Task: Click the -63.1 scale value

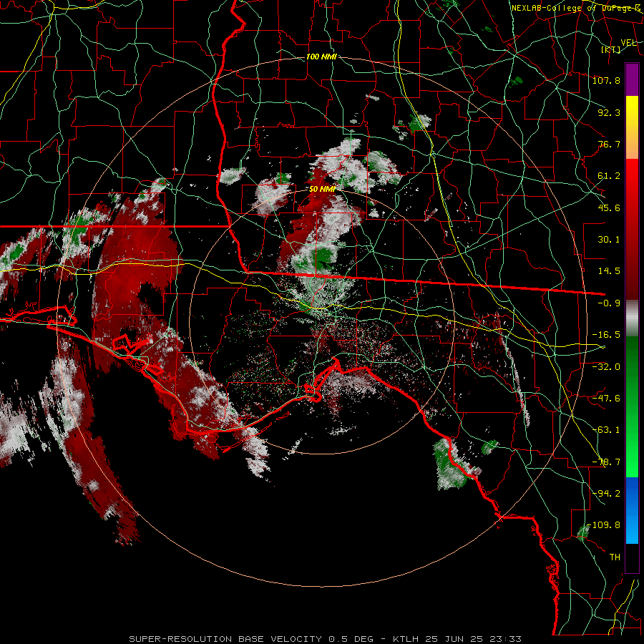Action: (x=606, y=430)
